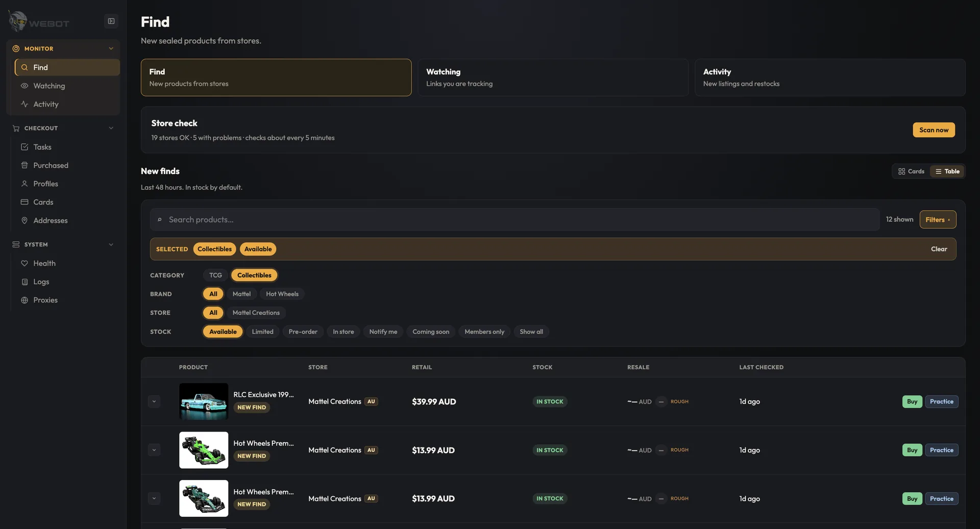
Task: Open the Activity tab card
Action: pyautogui.click(x=830, y=78)
